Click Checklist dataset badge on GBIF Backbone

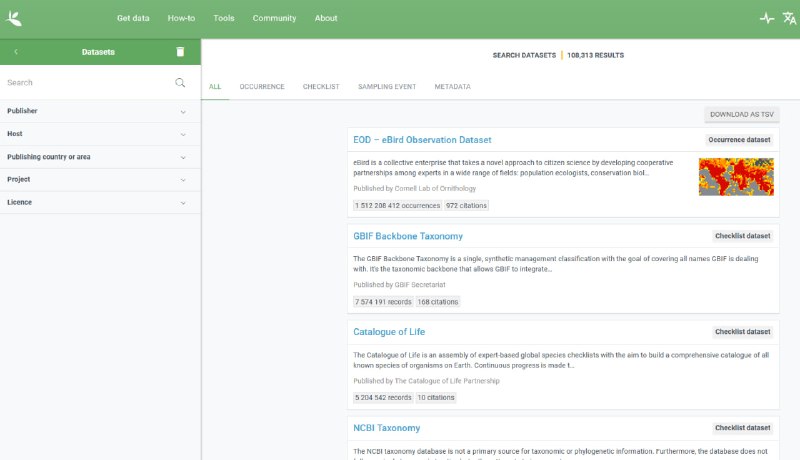pyautogui.click(x=742, y=236)
